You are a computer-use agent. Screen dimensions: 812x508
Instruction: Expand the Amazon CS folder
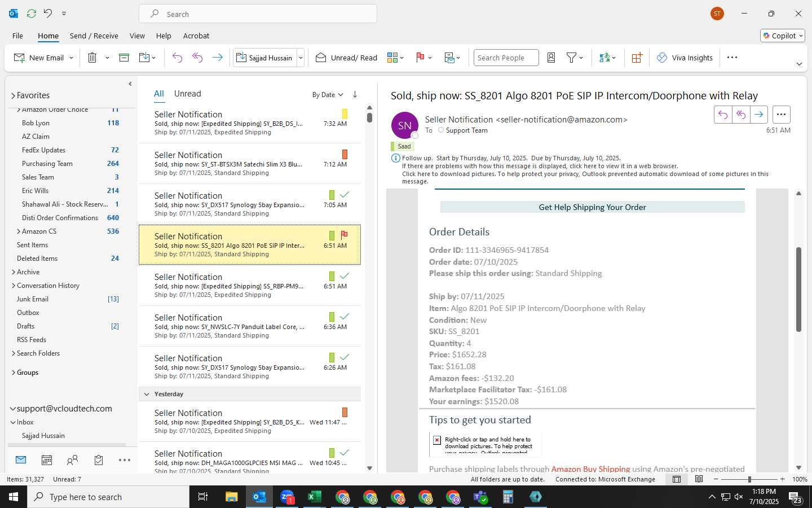coord(19,231)
